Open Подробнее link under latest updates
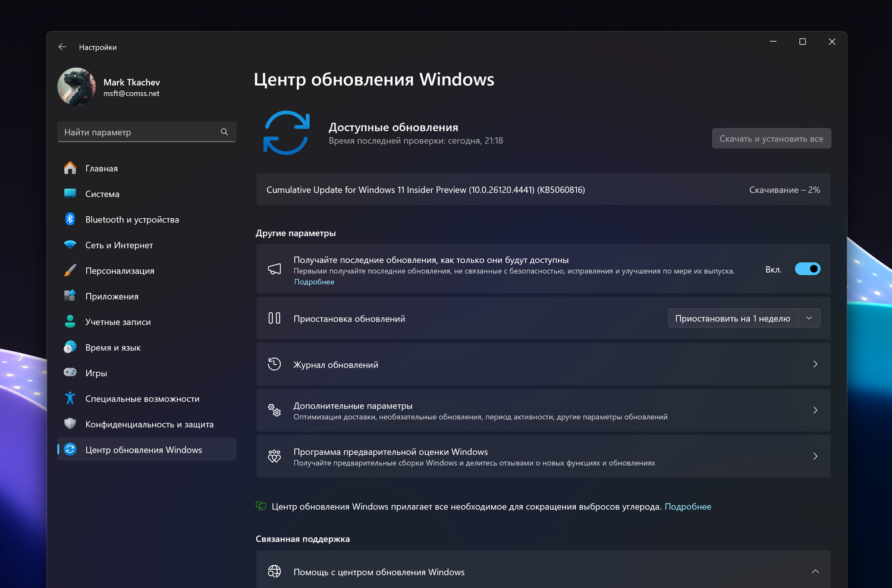The image size is (892, 588). [314, 282]
